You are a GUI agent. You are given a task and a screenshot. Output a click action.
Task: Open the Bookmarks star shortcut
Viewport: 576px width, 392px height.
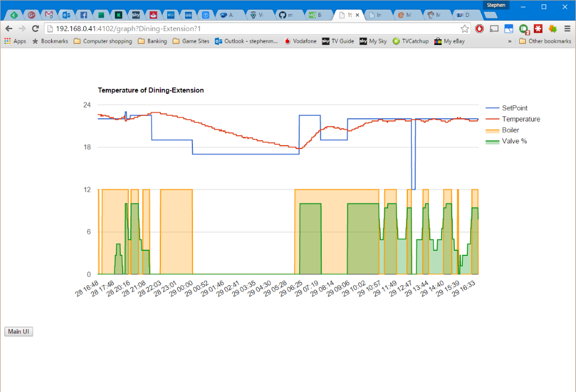tap(50, 41)
